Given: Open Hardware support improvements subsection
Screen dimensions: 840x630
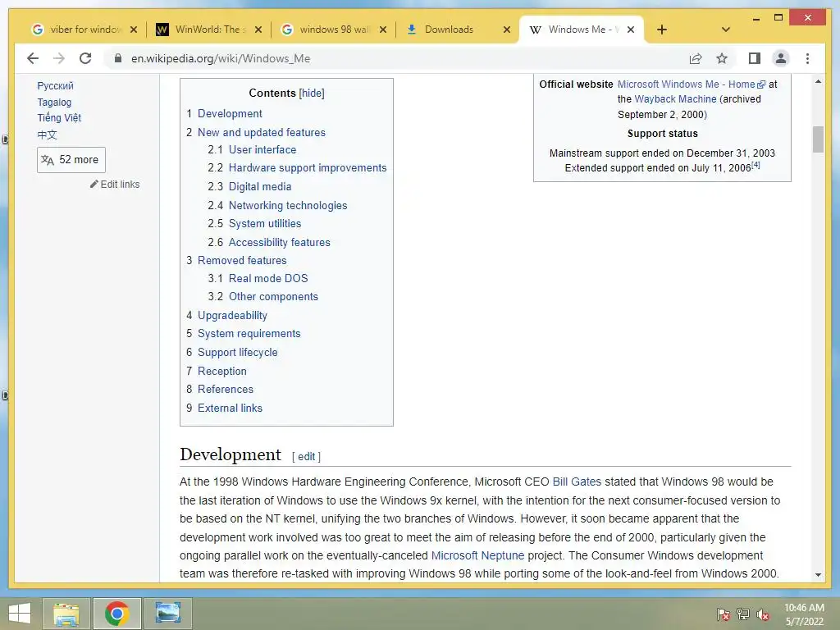Looking at the screenshot, I should click(x=308, y=167).
